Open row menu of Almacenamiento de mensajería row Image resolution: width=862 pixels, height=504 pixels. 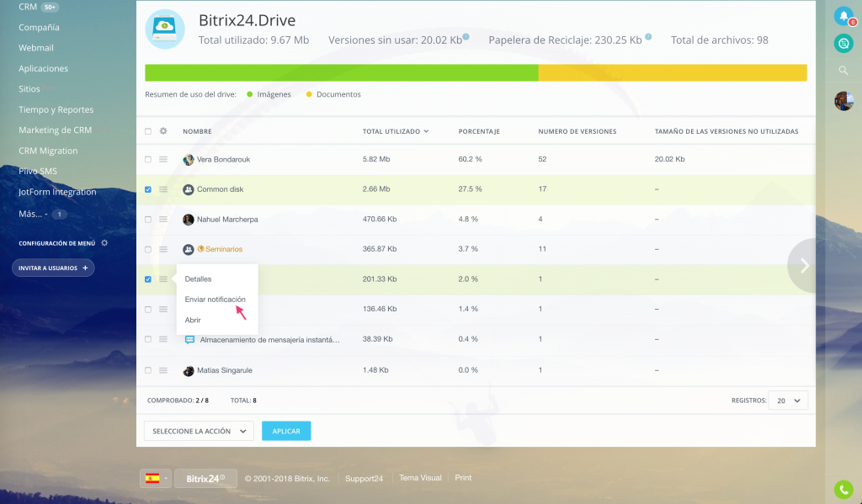(x=163, y=339)
